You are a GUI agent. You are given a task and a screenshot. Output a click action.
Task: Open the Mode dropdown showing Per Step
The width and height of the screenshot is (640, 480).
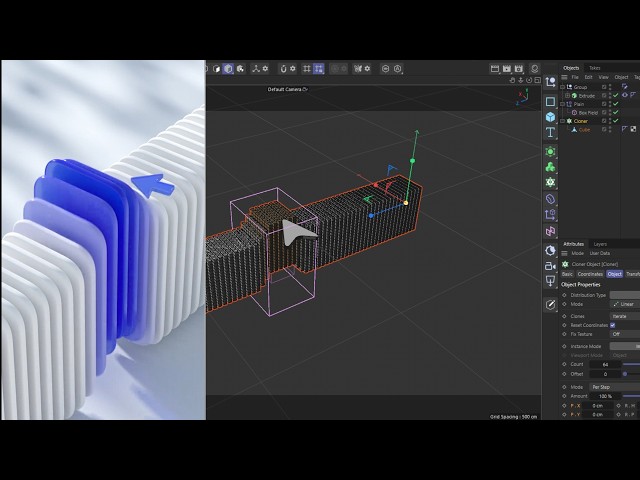614,387
